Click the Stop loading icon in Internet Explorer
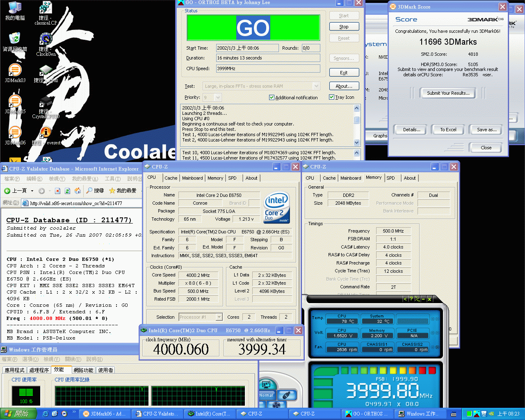The image size is (525, 420). (x=57, y=191)
